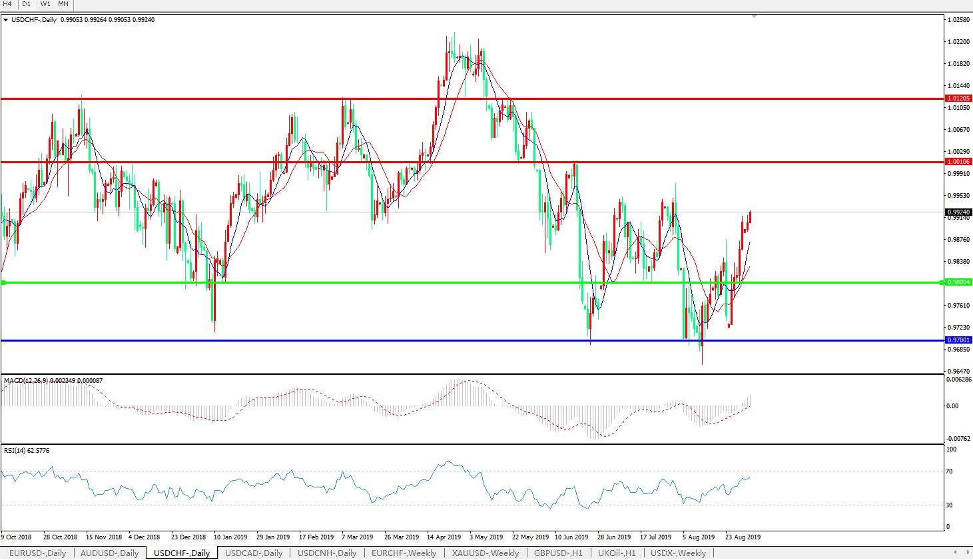The height and width of the screenshot is (560, 973).
Task: Open the XAUUSD-,Weekly gold chart tab
Action: 485,553
